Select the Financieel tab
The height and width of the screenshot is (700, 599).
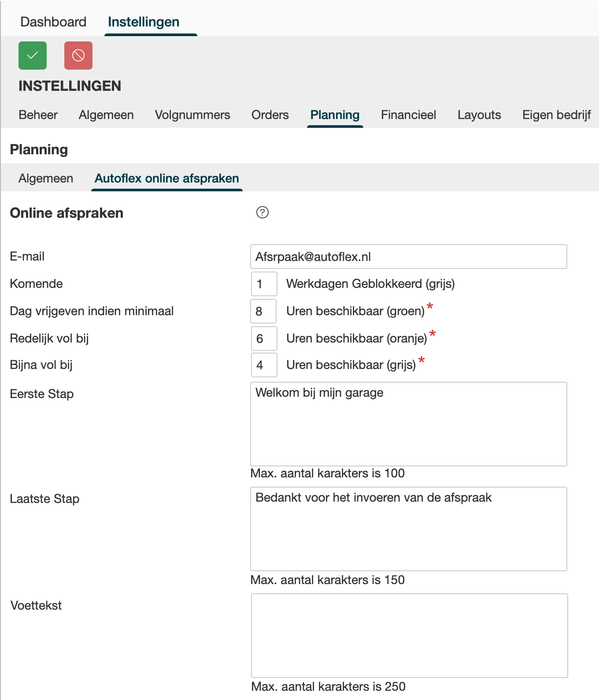(408, 115)
